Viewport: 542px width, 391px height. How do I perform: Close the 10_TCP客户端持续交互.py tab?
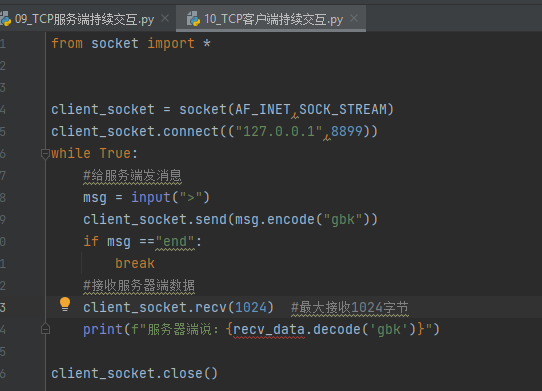(x=354, y=18)
